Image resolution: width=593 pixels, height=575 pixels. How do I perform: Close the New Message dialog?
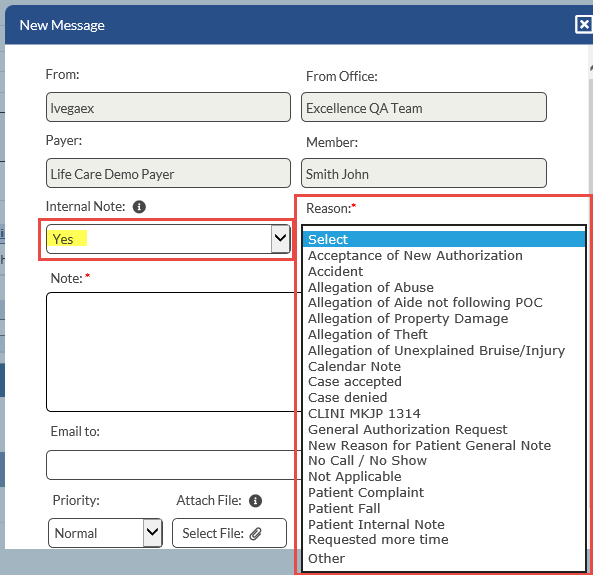(584, 25)
